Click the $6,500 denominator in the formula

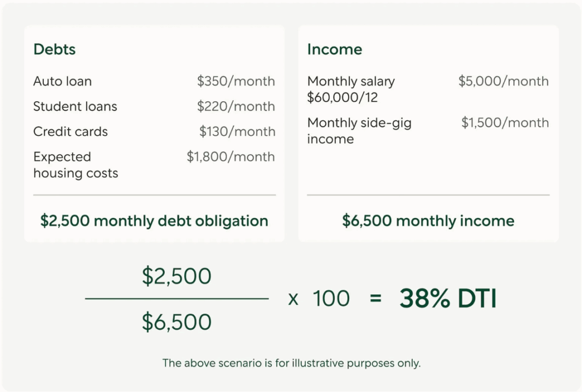(x=177, y=322)
